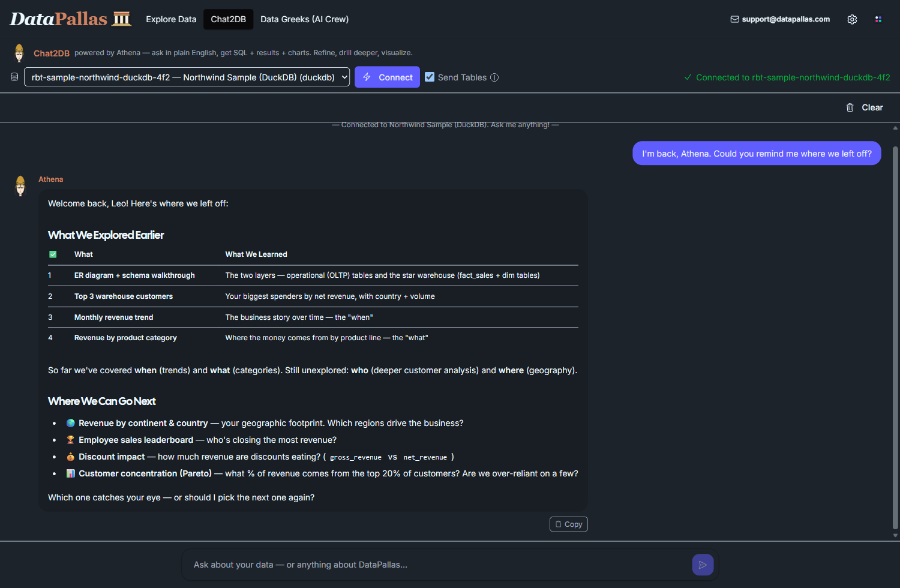Click "Top 3 warehouse customers" table cell
This screenshot has height=588, width=900.
point(124,296)
